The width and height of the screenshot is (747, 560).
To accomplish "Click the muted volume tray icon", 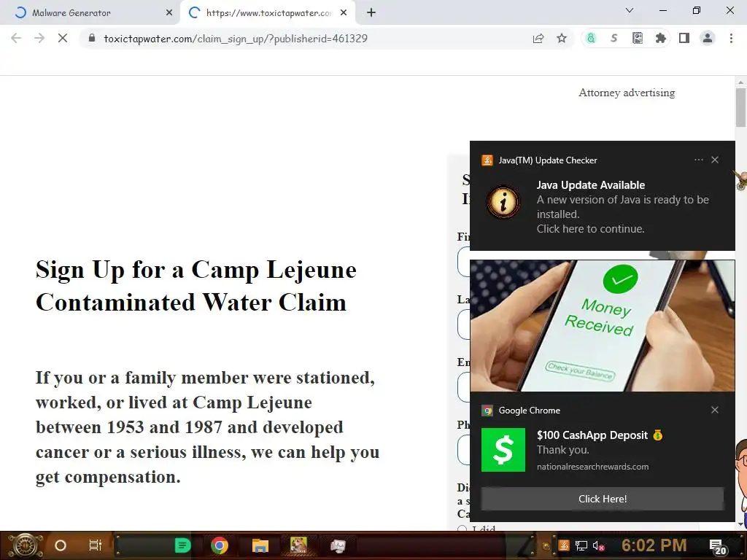I will point(599,545).
